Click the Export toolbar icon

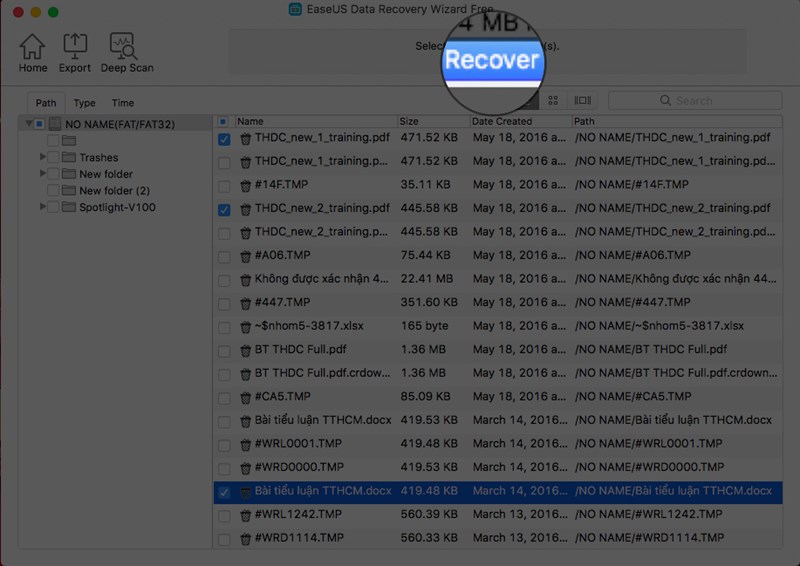(x=75, y=46)
